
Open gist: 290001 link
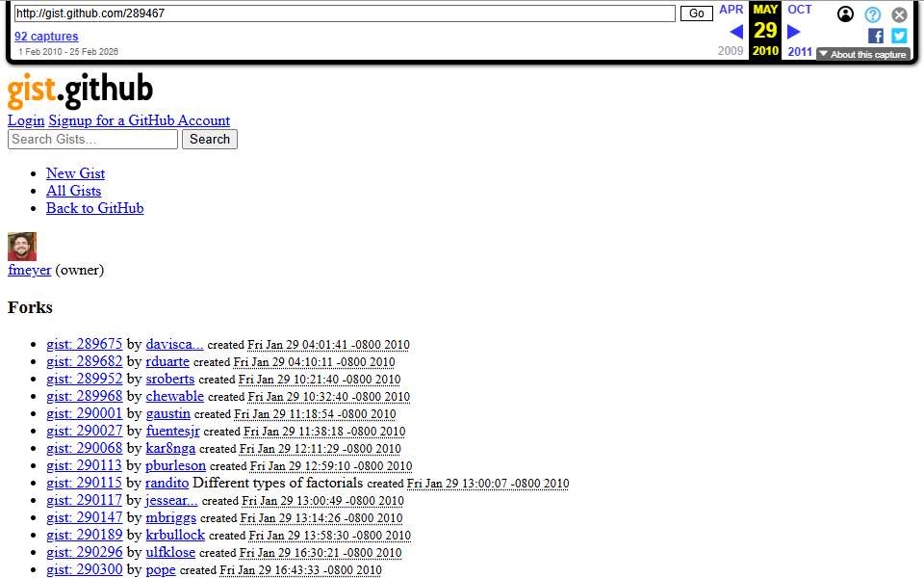[x=85, y=413]
